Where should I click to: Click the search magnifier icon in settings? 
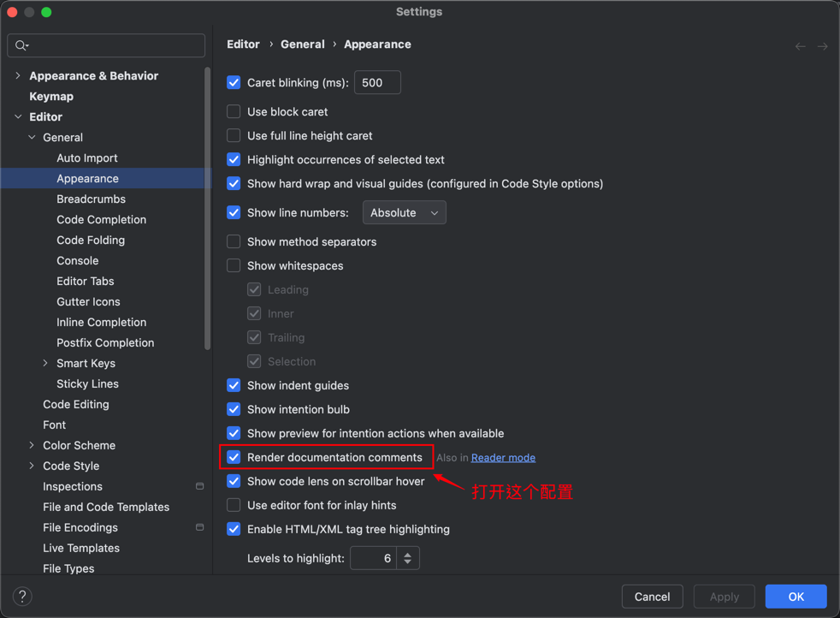coord(21,45)
